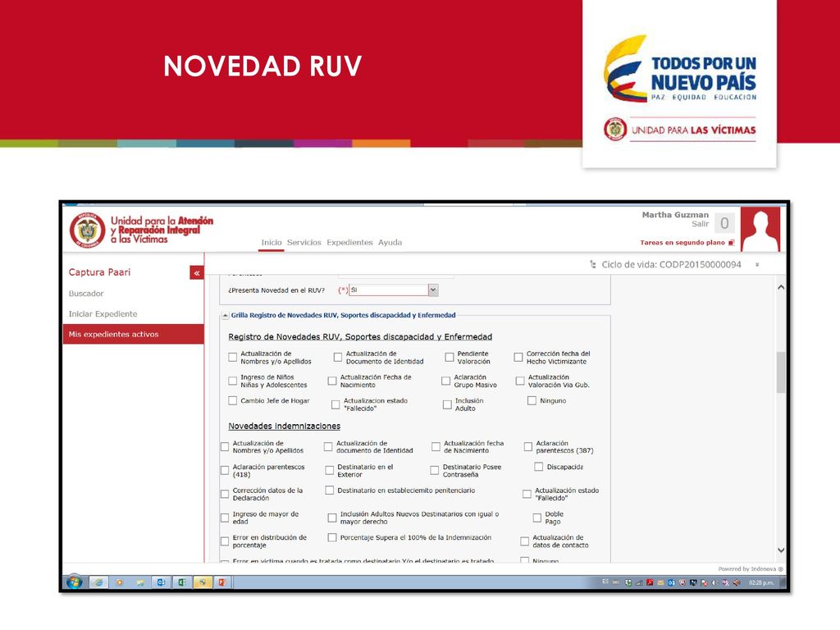
Task: Click the Salir logout link
Action: (701, 224)
